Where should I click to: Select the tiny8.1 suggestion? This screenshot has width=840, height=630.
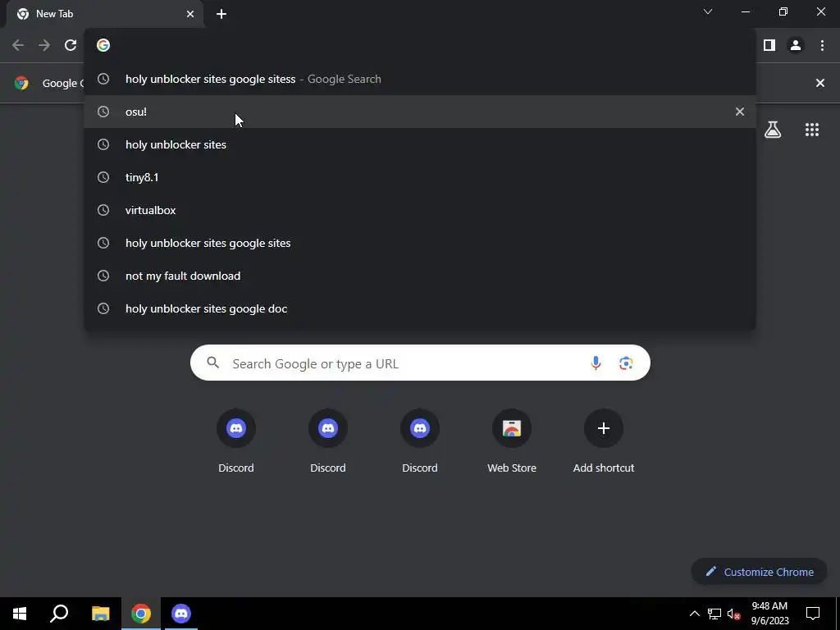(x=420, y=177)
